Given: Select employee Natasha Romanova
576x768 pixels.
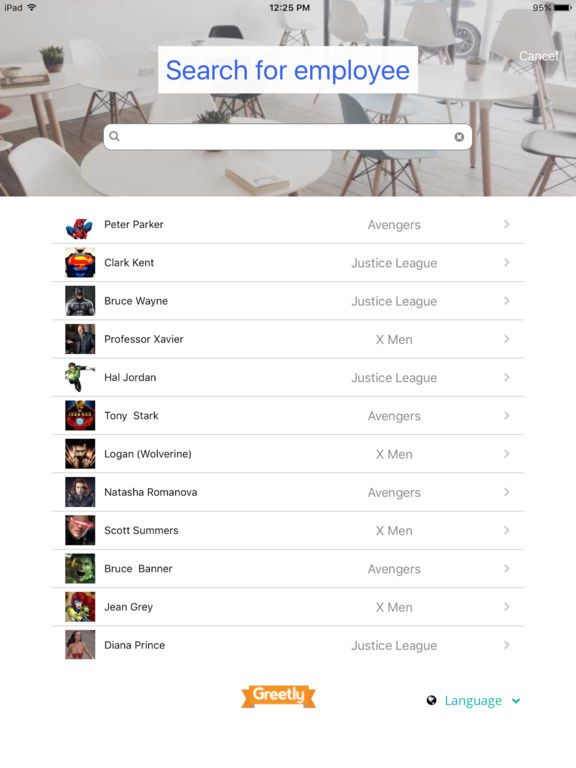Looking at the screenshot, I should [x=288, y=492].
